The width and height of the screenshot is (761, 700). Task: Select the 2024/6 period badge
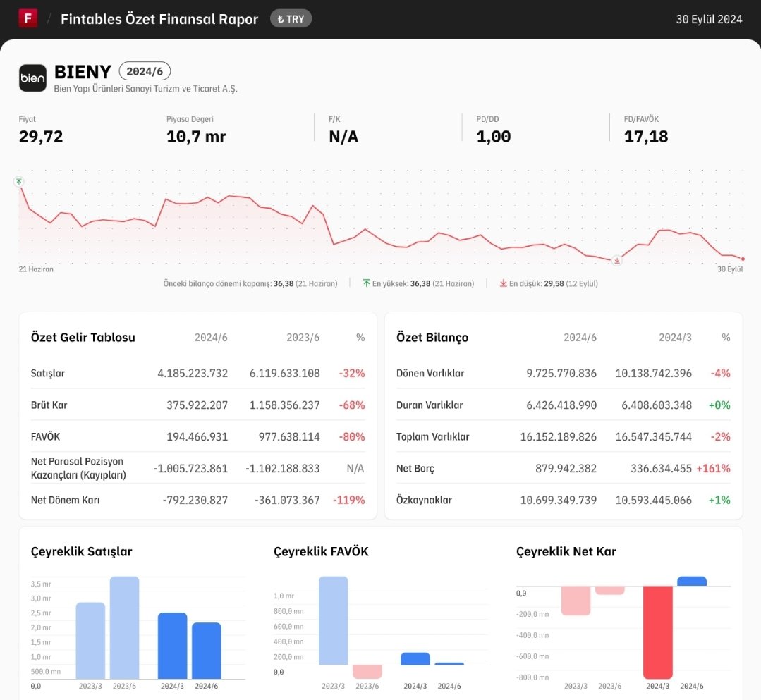[145, 71]
